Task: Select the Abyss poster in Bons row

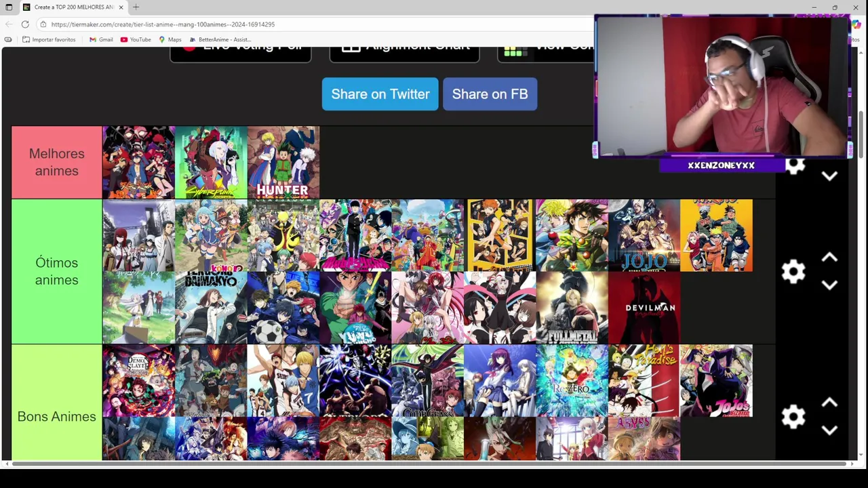Action: pyautogui.click(x=644, y=439)
